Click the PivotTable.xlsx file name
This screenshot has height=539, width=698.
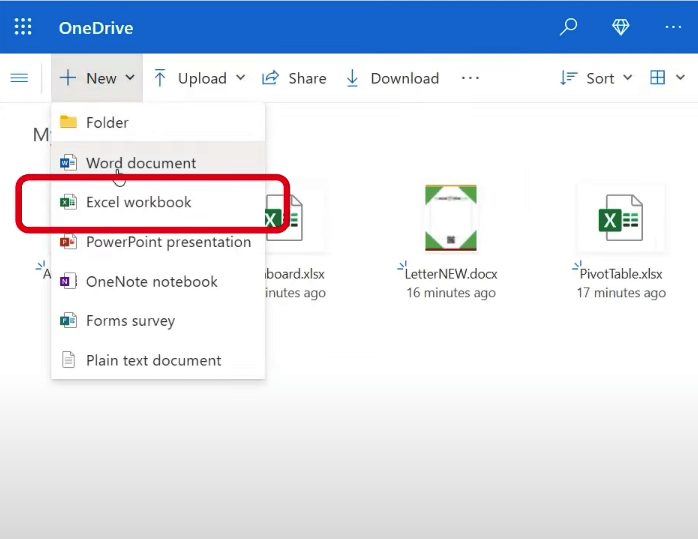tap(621, 274)
